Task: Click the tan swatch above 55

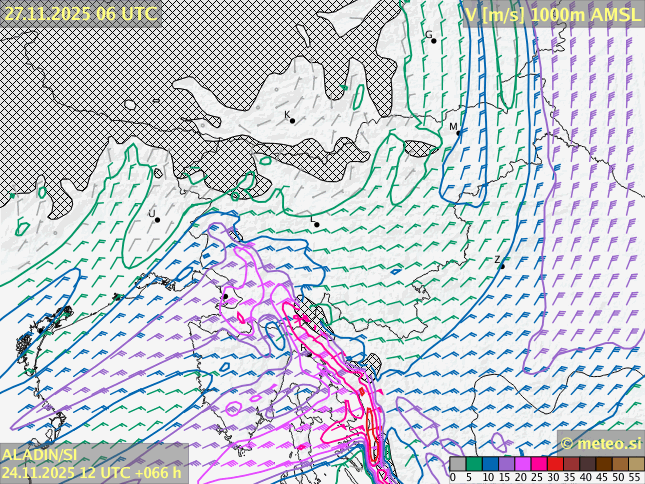Action: 636,464
